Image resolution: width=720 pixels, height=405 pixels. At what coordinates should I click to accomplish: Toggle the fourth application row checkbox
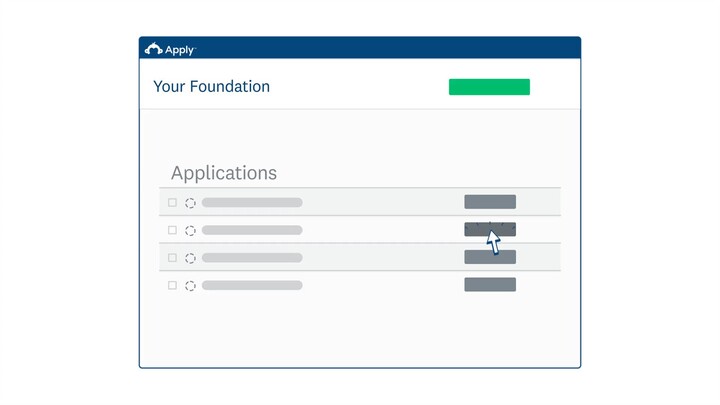172,285
